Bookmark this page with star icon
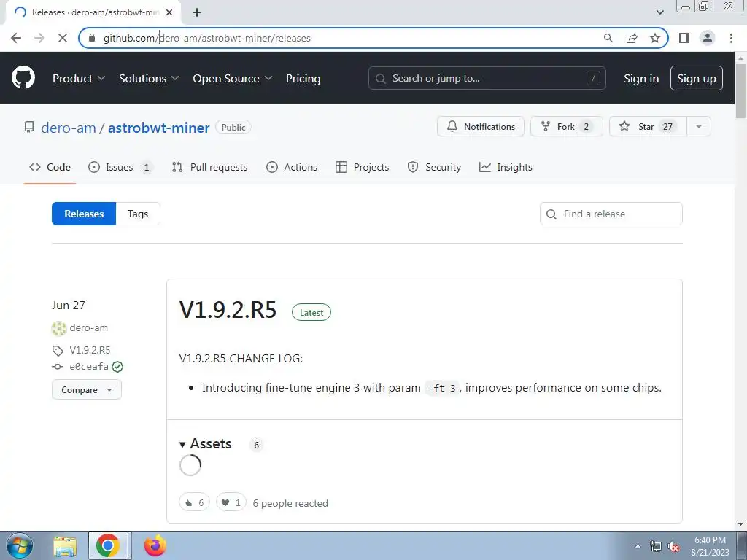The width and height of the screenshot is (747, 560). pos(655,38)
